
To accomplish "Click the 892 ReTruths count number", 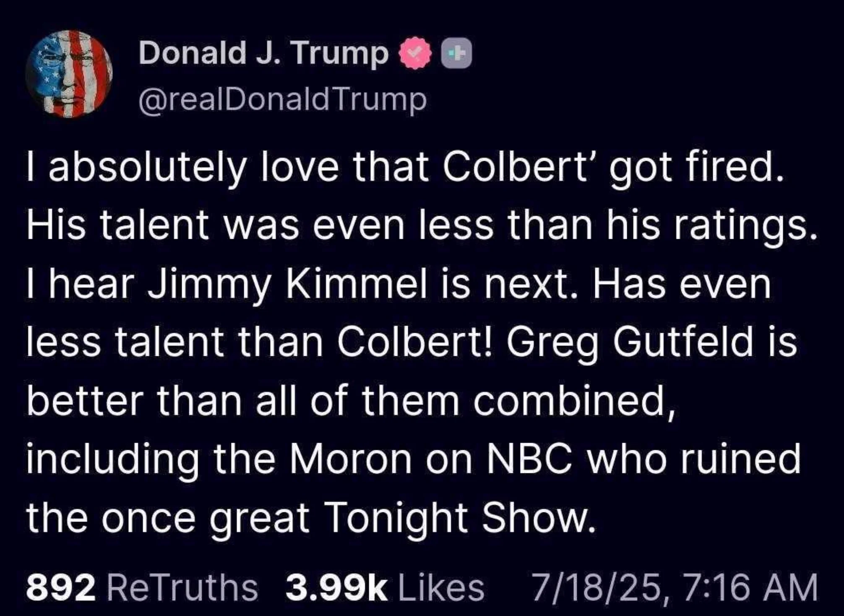I will pos(61,587).
